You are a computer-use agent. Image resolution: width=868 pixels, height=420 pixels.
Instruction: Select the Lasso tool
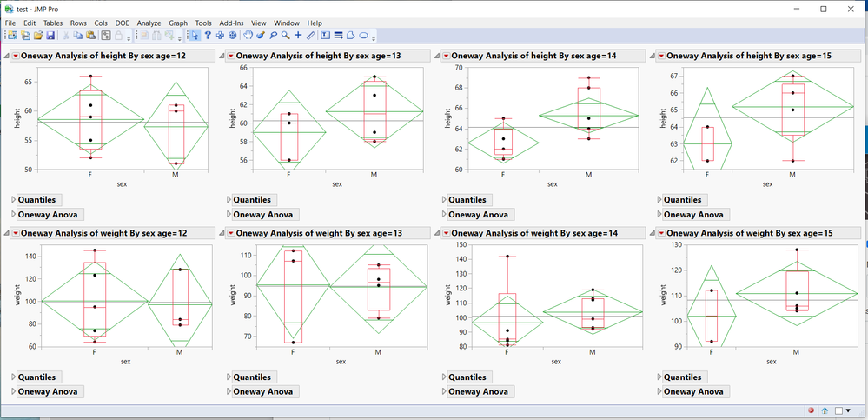(x=273, y=36)
